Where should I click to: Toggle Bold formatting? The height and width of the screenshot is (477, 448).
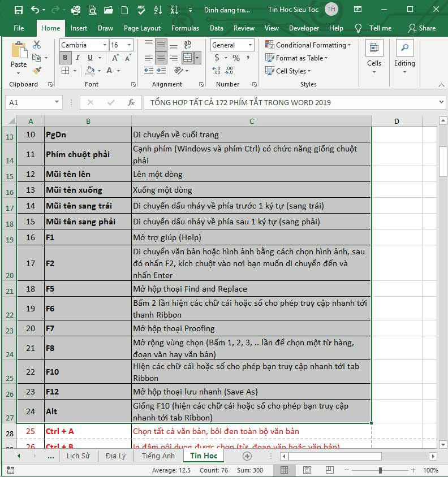(x=65, y=58)
